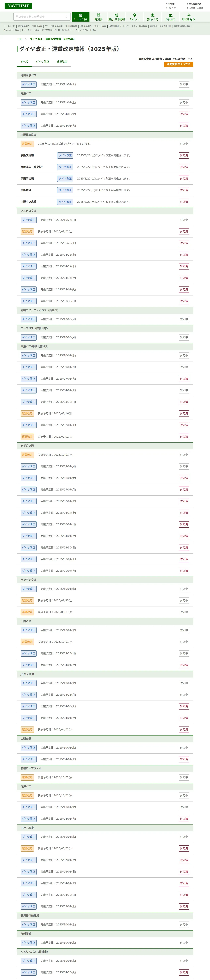Open the 新規会員登録 link

tap(195, 4)
